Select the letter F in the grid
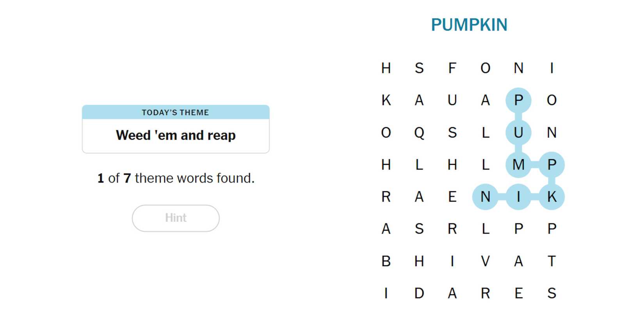The width and height of the screenshot is (644, 322). point(452,68)
